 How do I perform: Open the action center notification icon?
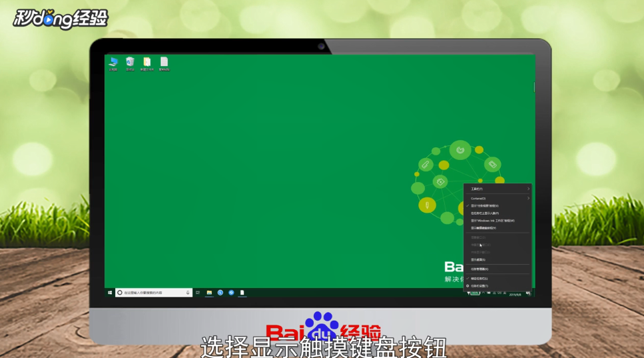click(x=528, y=293)
